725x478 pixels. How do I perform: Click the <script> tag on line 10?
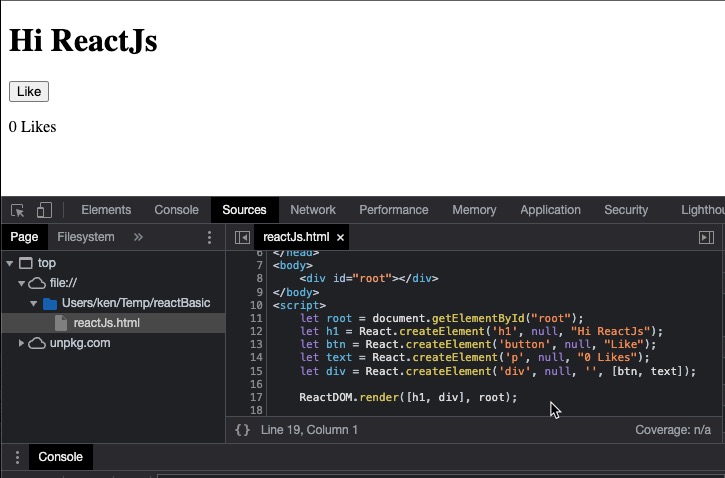tap(299, 306)
